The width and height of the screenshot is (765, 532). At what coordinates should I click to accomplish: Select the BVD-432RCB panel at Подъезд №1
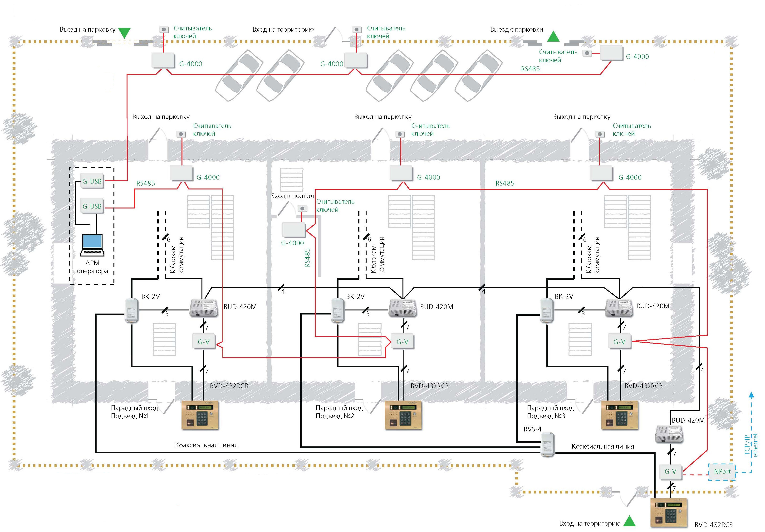[x=200, y=415]
